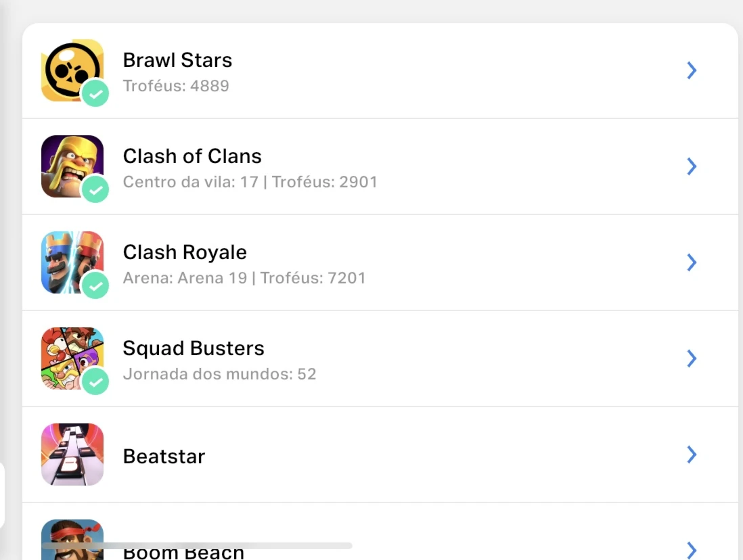Select the Boom Beach soldier icon
The image size is (743, 560).
point(72,540)
